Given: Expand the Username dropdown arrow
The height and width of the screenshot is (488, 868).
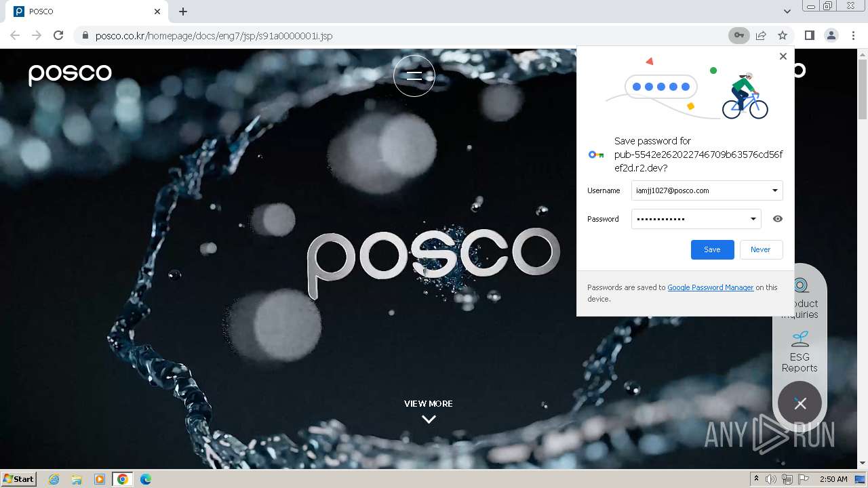Looking at the screenshot, I should pos(775,190).
